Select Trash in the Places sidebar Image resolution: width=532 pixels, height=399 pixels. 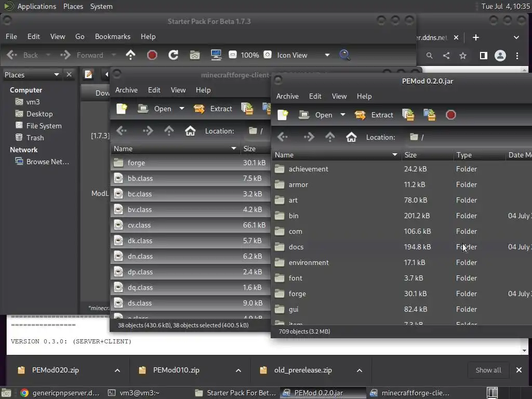(30, 138)
